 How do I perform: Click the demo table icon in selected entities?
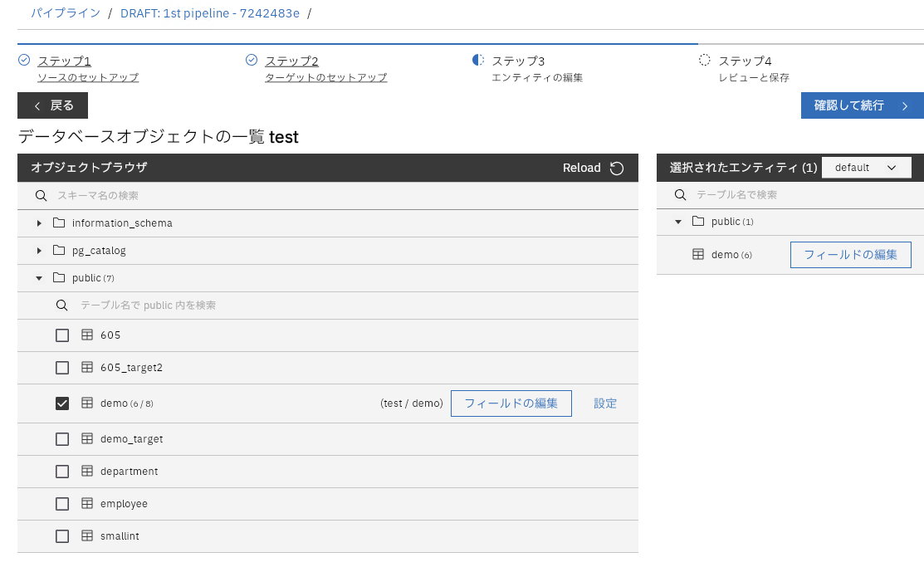click(x=698, y=255)
